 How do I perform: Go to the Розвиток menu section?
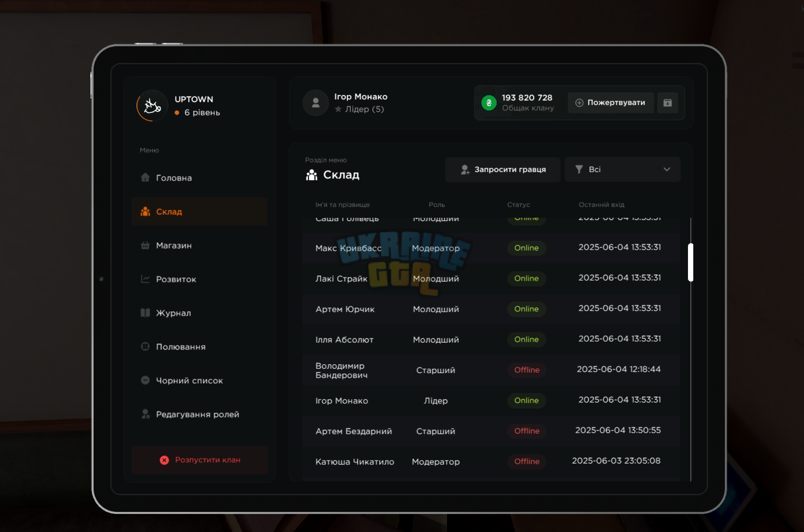pos(199,279)
